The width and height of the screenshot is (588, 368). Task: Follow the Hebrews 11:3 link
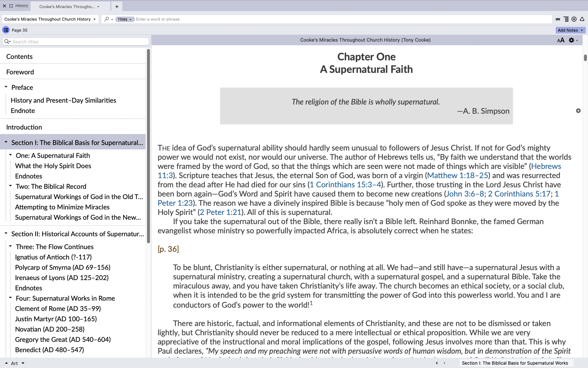tap(546, 166)
